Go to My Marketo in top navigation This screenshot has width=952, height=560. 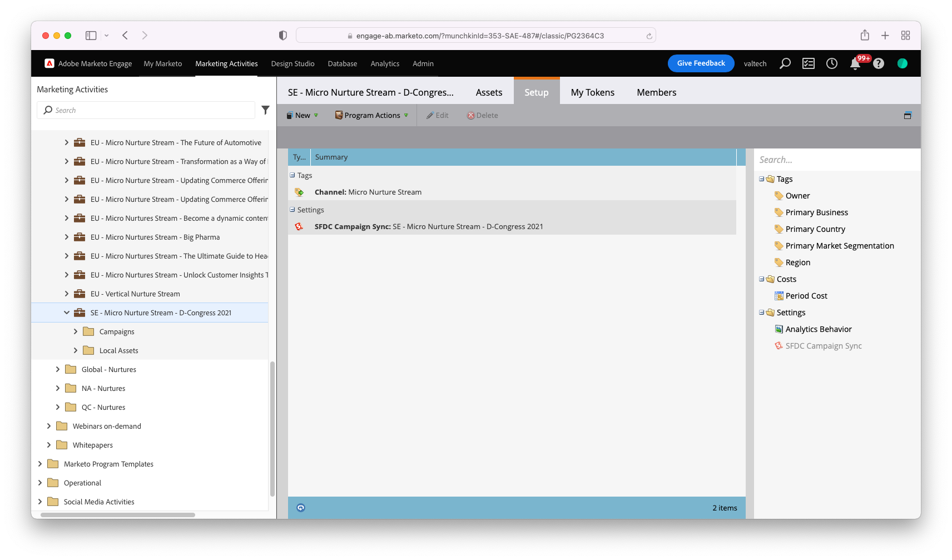point(163,63)
